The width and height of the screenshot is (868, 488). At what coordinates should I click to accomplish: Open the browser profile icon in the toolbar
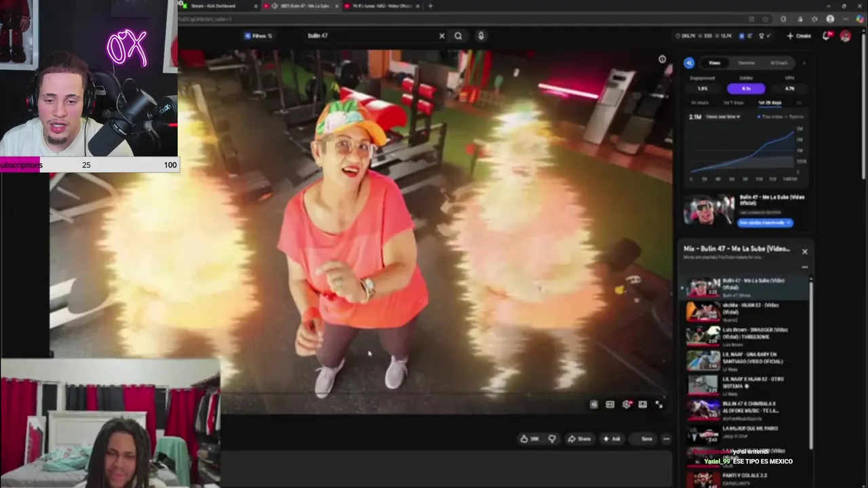(830, 19)
